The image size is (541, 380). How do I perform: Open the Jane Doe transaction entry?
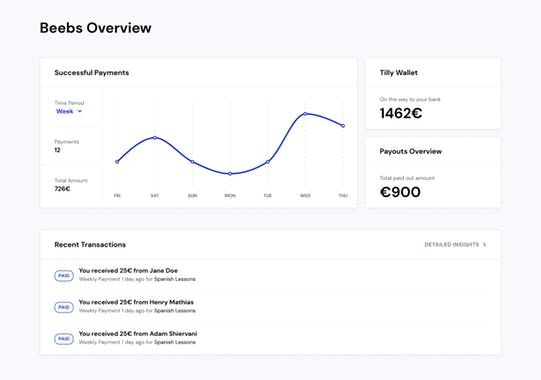click(x=270, y=275)
